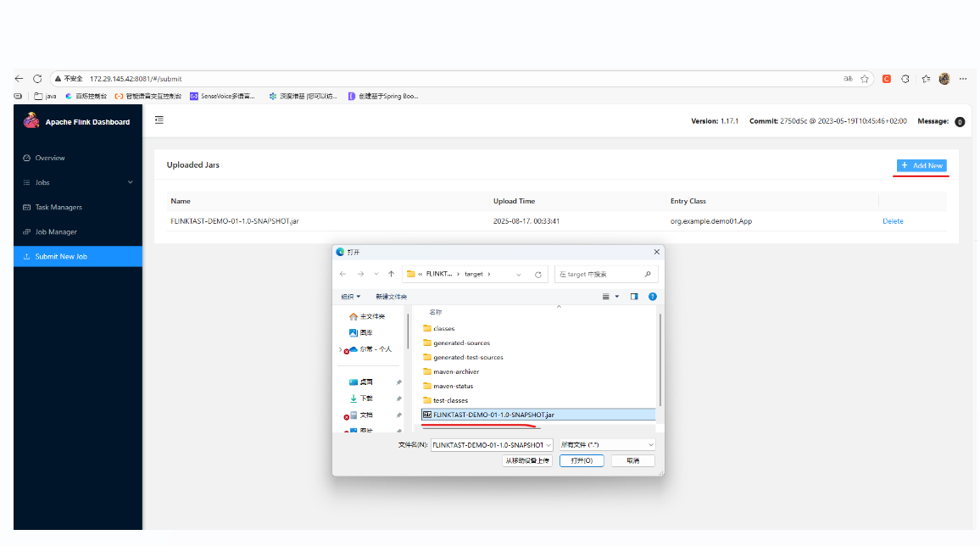Image resolution: width=980 pixels, height=546 pixels.
Task: Select Home in navigation pane
Action: coord(368,317)
